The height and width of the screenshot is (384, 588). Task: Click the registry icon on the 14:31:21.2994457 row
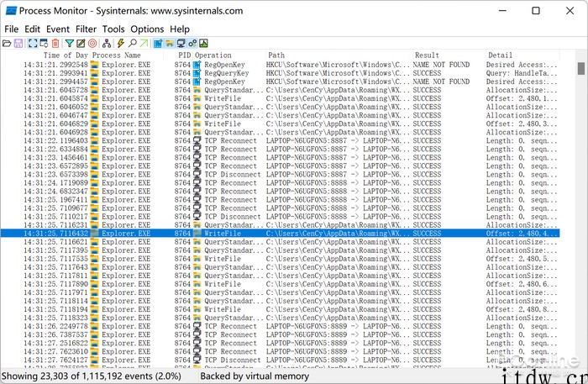click(197, 82)
